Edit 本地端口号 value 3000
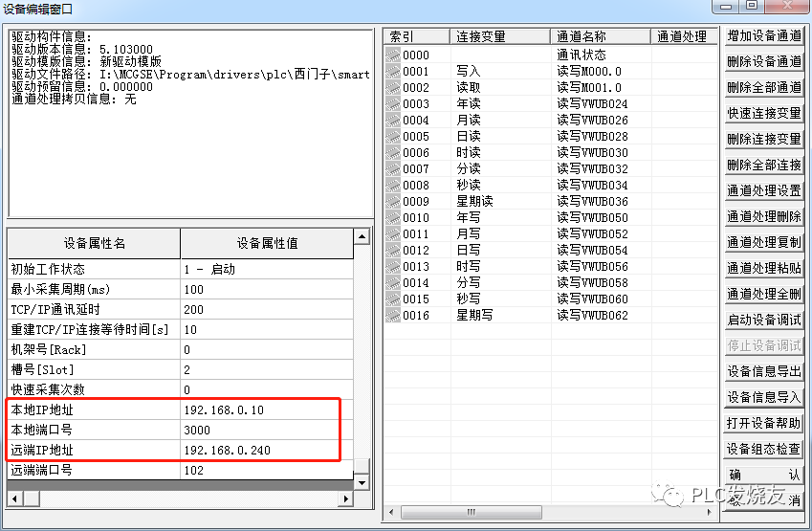 click(x=267, y=430)
